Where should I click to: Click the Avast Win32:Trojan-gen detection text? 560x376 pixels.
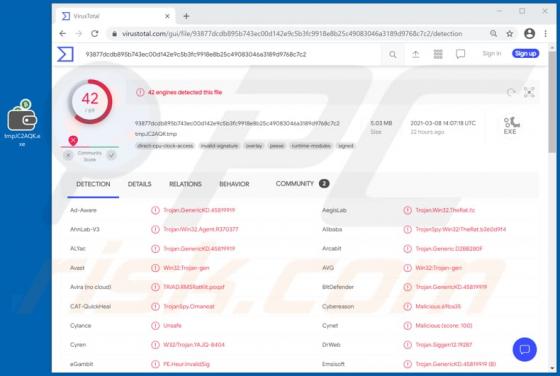[186, 268]
